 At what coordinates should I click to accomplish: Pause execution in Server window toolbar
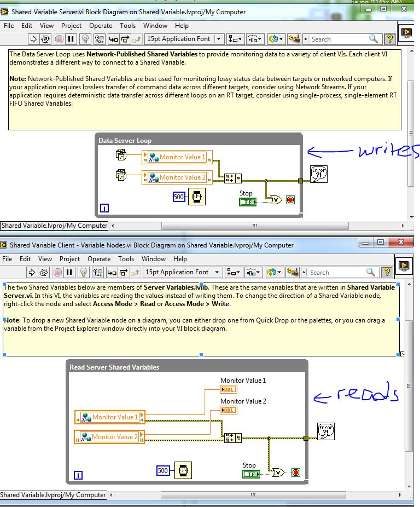[71, 39]
